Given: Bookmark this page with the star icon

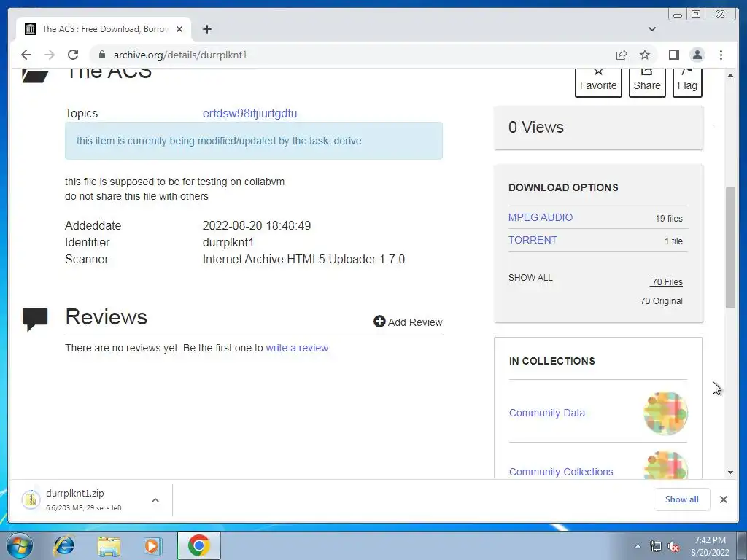Looking at the screenshot, I should (x=645, y=55).
